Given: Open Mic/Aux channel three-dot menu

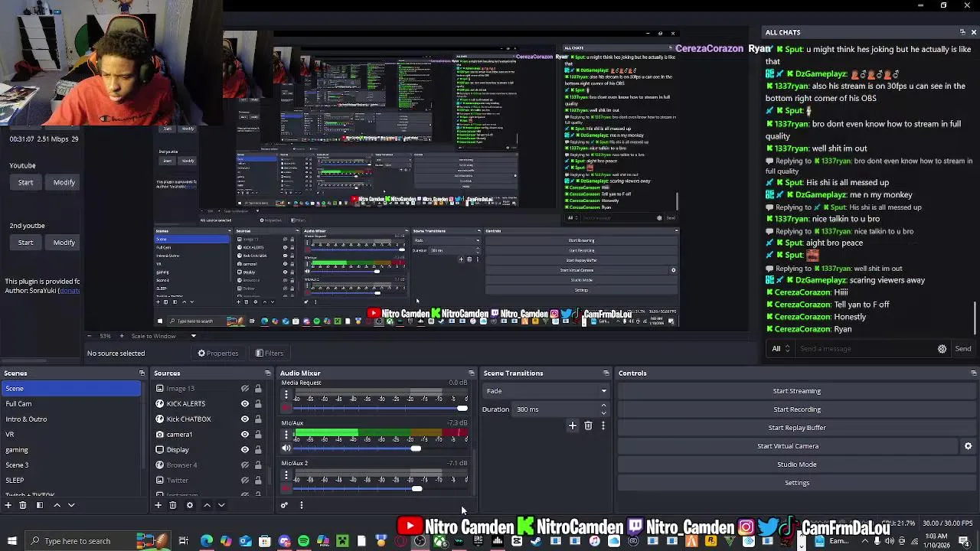Looking at the screenshot, I should 286,435.
